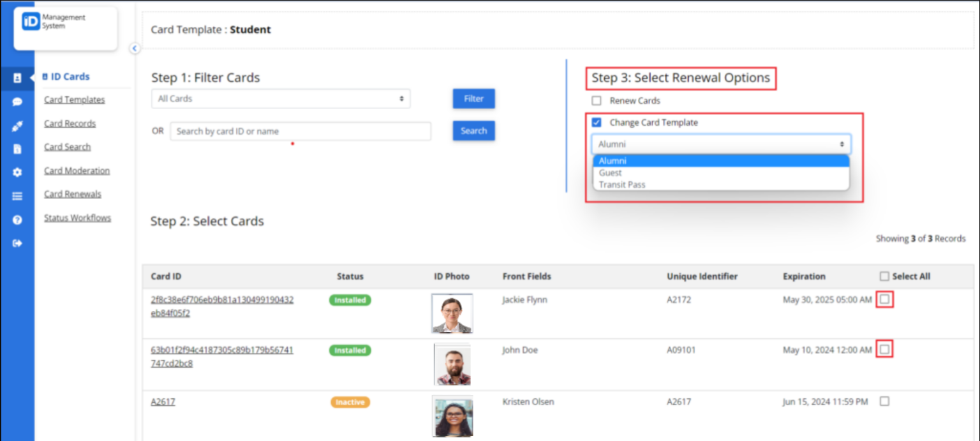Open the list view icon in sidebar
This screenshot has height=441, width=980.
[x=17, y=195]
